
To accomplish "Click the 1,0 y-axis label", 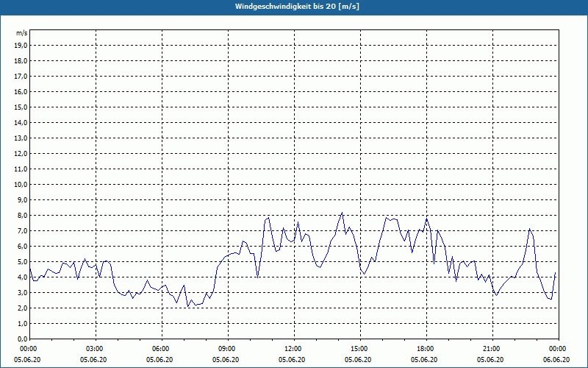I will coord(22,324).
